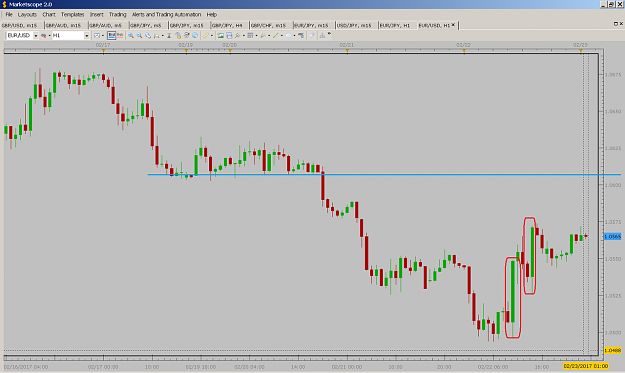This screenshot has height=373, width=625.
Task: Click the zoom in magnifier icon
Action: click(131, 35)
